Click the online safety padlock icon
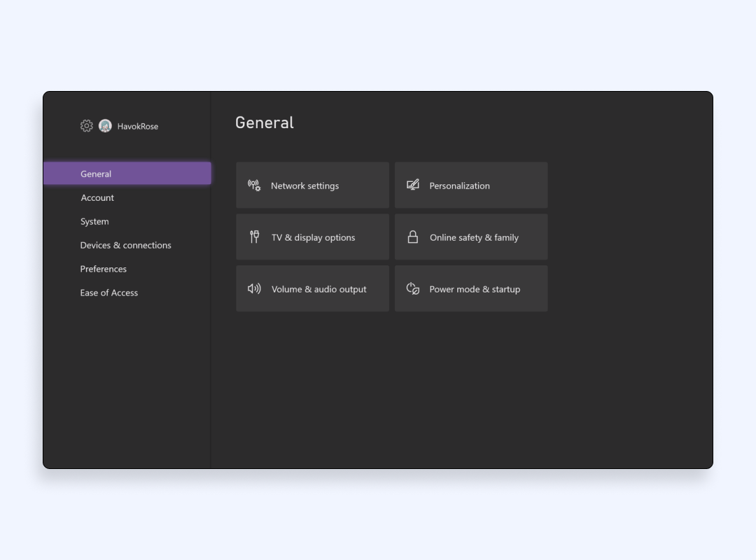The width and height of the screenshot is (756, 560). pyautogui.click(x=413, y=237)
